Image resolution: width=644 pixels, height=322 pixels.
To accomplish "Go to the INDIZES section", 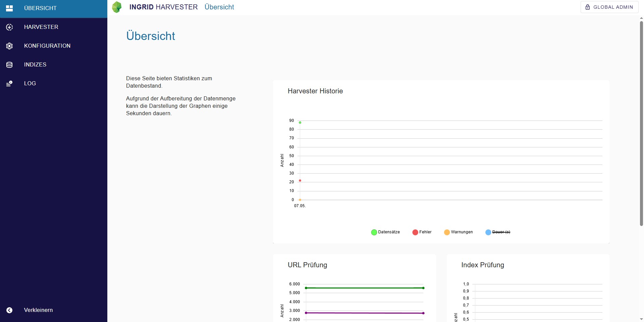I will pos(35,65).
